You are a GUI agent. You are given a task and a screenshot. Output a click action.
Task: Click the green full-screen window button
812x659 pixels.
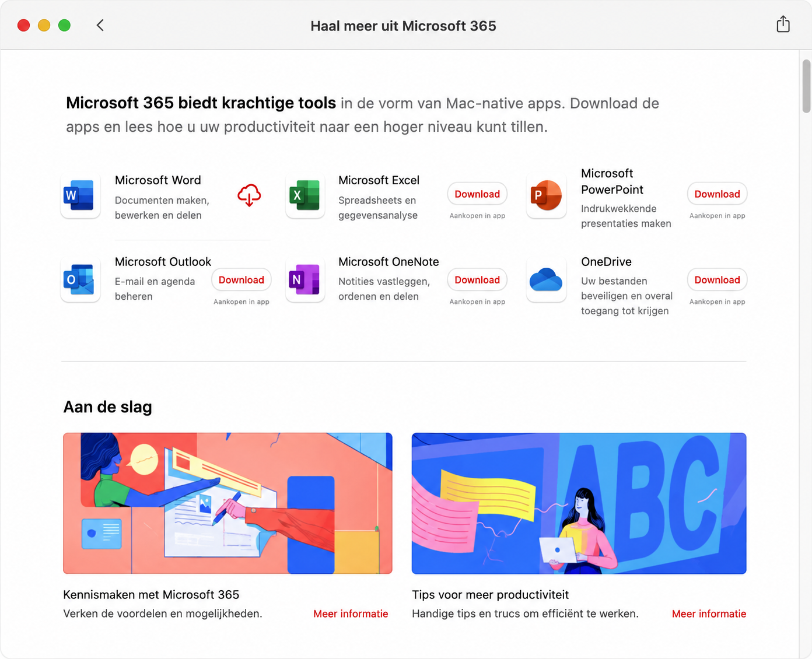[65, 25]
